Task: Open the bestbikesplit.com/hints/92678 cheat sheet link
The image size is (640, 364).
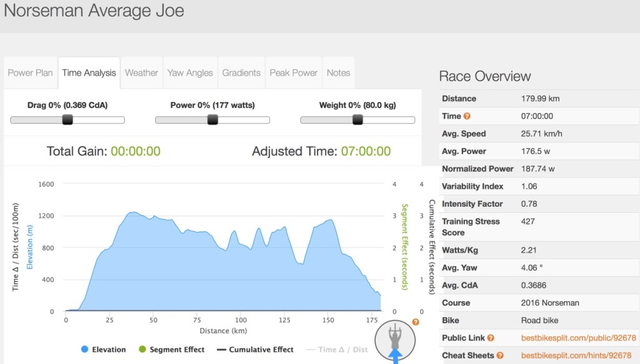Action: [x=575, y=355]
